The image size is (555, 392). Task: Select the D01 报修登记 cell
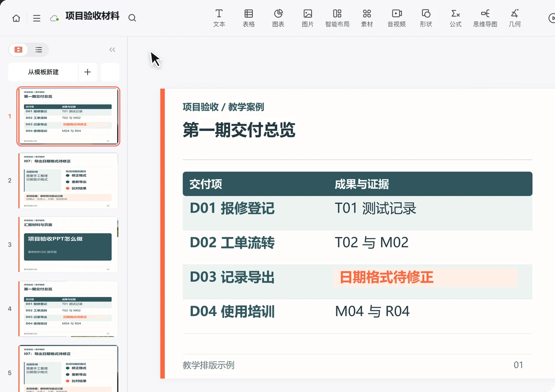point(232,208)
